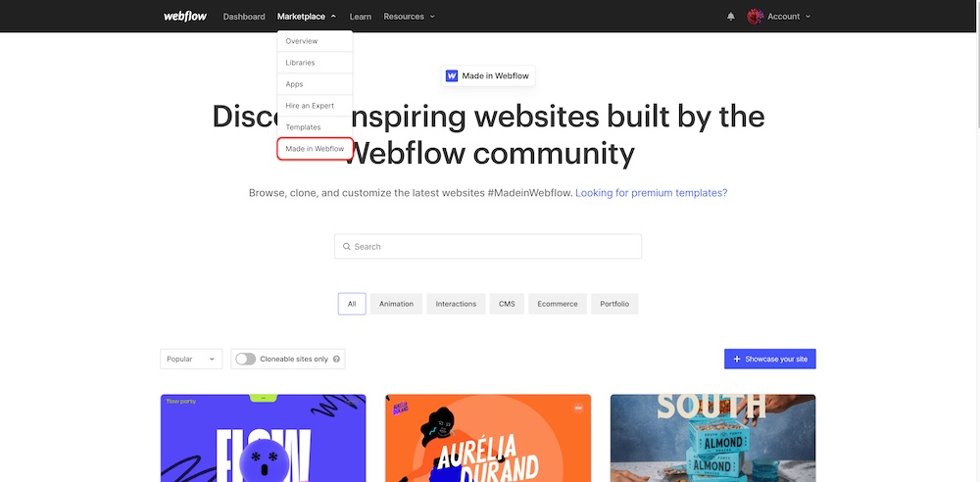980x482 pixels.
Task: Filter by Ecommerce
Action: tap(558, 304)
